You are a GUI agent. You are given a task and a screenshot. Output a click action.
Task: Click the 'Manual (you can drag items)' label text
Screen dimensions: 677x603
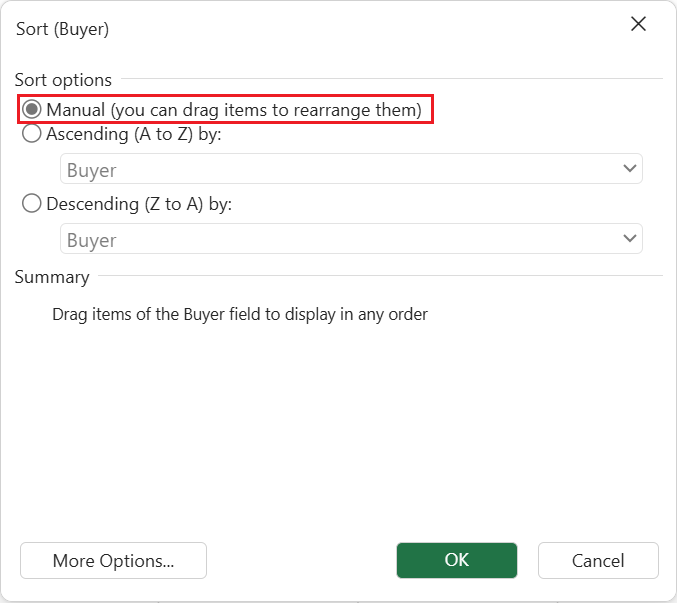234,109
